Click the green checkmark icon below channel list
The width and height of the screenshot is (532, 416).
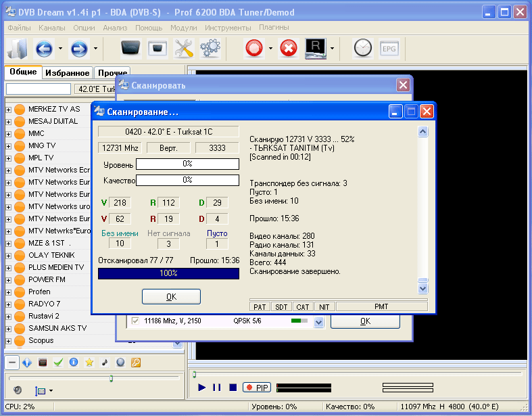pos(58,363)
